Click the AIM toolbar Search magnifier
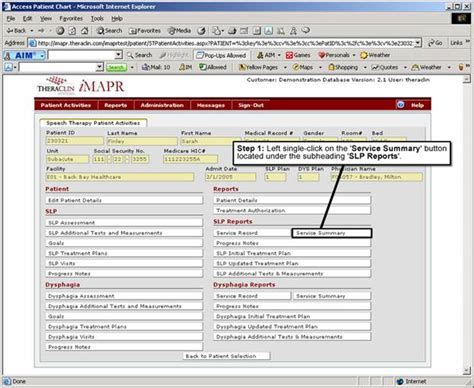 [139, 55]
